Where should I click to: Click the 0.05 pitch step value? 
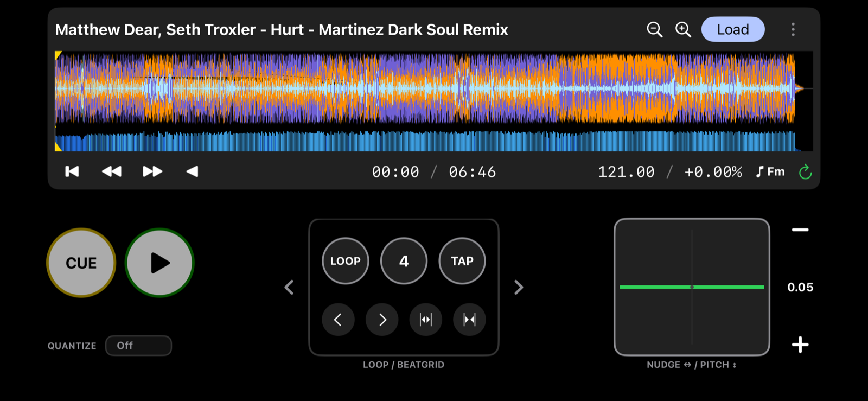click(x=800, y=287)
